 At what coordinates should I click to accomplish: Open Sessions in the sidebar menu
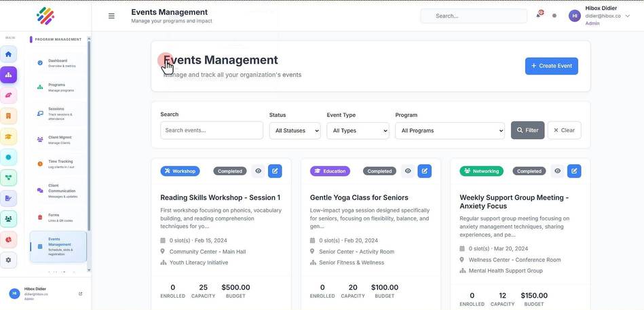click(58, 114)
